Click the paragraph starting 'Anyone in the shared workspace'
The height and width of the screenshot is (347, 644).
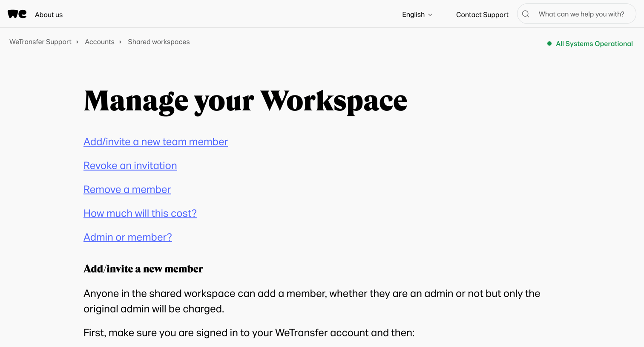312,301
